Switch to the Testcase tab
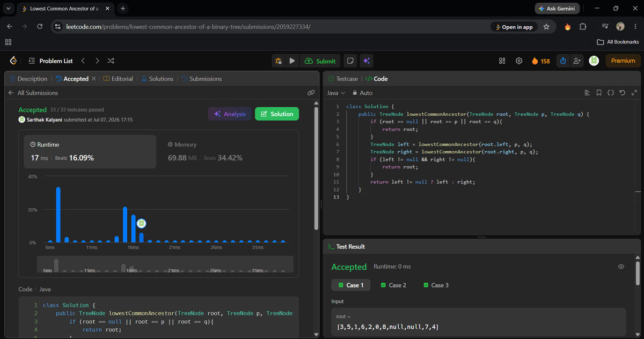Screen dimensions: 644x339 pos(343,79)
